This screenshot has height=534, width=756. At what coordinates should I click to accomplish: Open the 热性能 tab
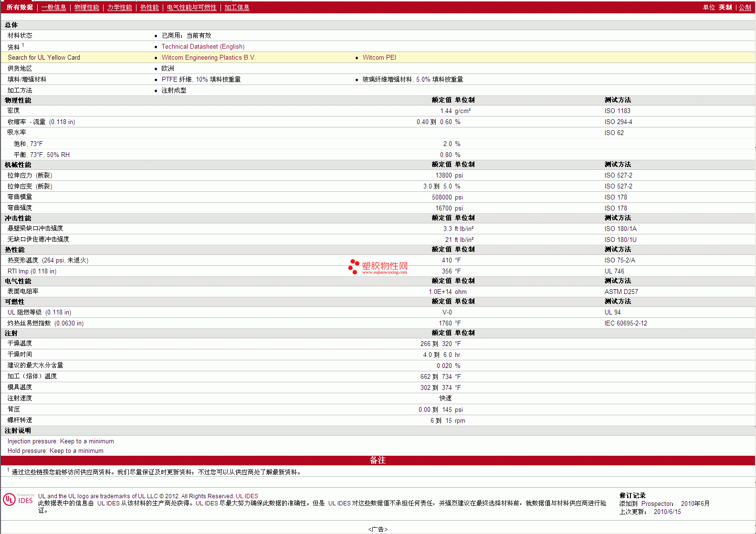pyautogui.click(x=149, y=7)
